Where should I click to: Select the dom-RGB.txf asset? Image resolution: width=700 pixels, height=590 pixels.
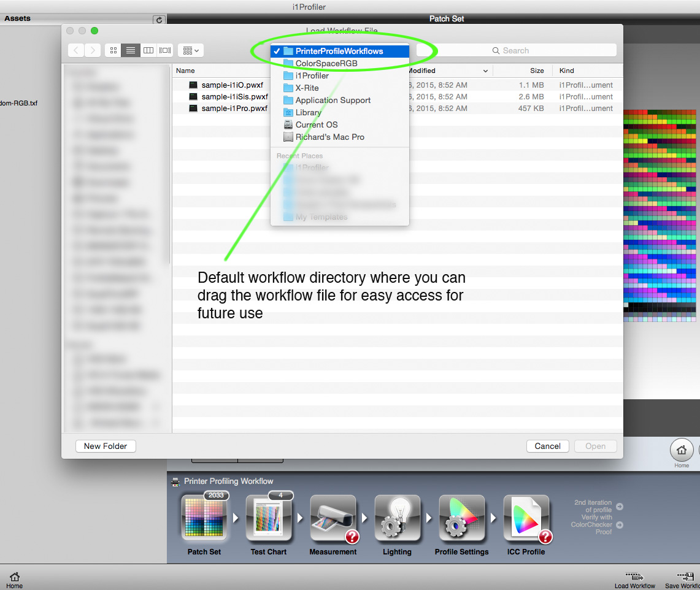(19, 103)
